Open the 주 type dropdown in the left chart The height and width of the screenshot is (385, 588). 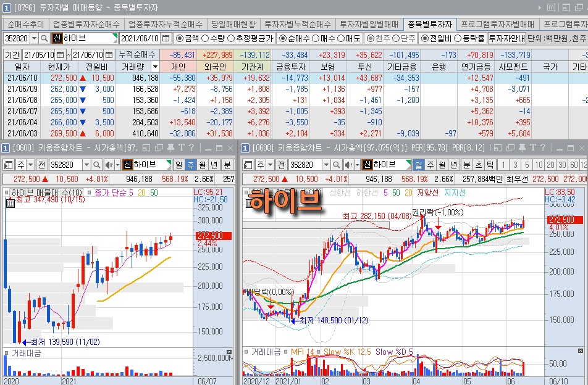click(31, 165)
